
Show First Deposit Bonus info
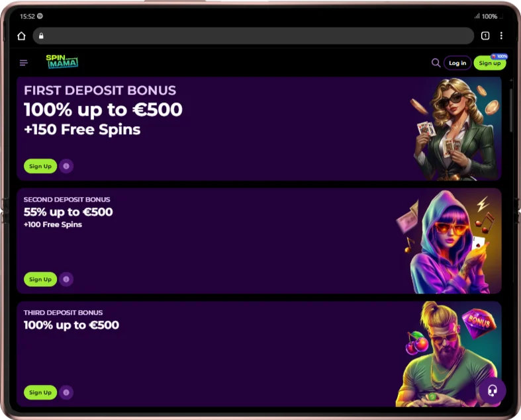[x=66, y=166]
